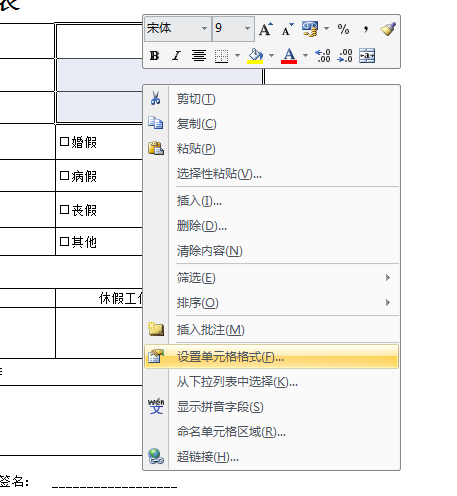Open the 筛选(E) menu entry

272,278
